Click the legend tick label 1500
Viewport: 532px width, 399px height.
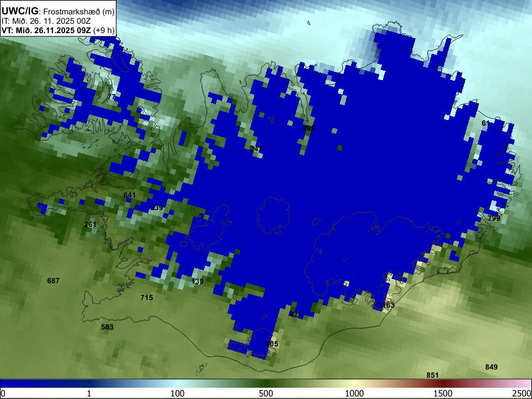(x=443, y=393)
